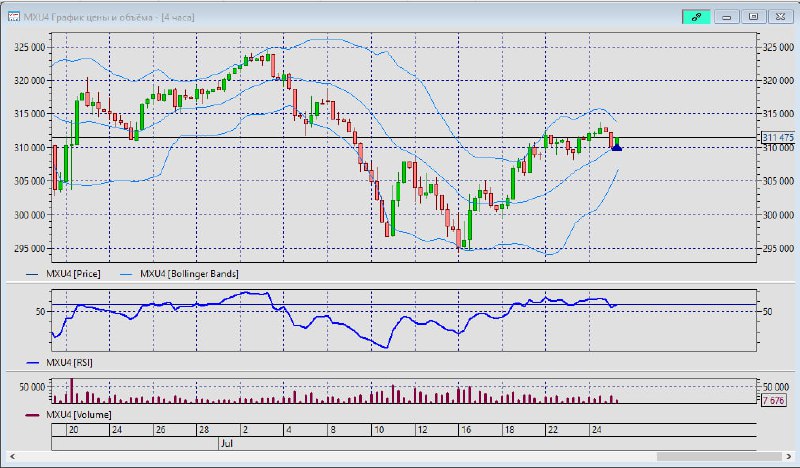Image resolution: width=800 pixels, height=468 pixels.
Task: Click the date 16 on time axis
Action: pos(466,430)
